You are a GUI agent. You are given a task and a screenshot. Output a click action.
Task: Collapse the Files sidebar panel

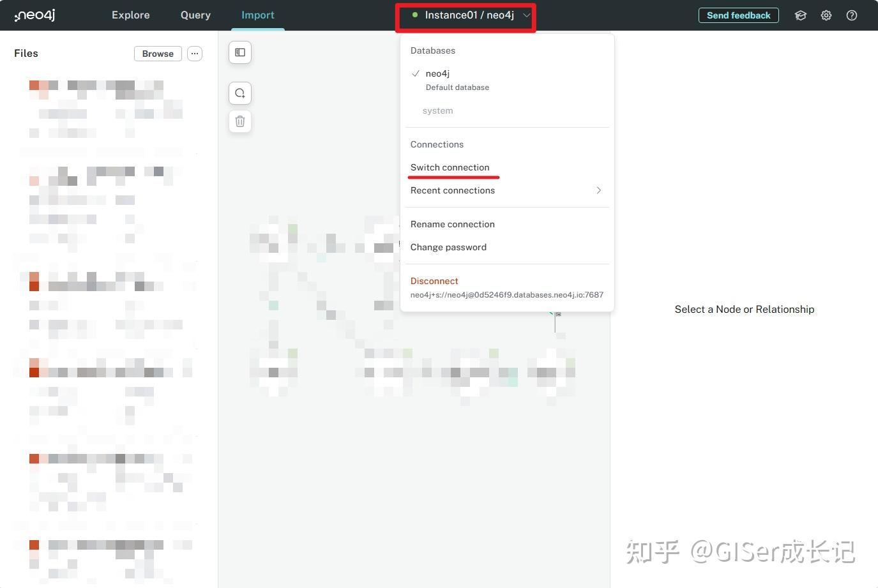[239, 52]
